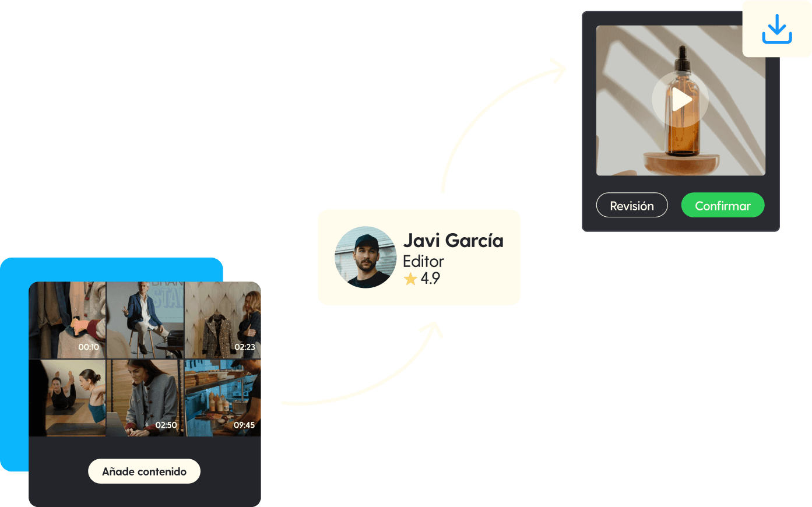Click the Editor label text

(x=424, y=261)
